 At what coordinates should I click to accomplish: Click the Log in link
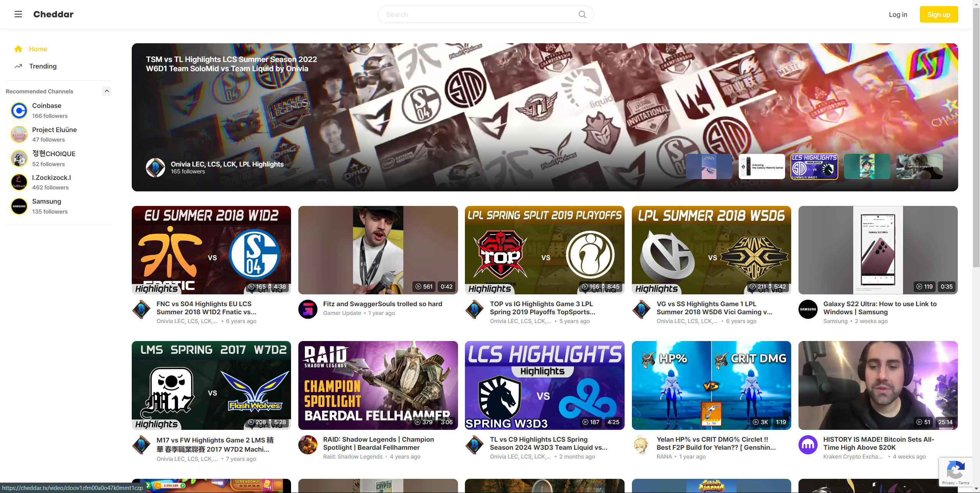point(898,14)
